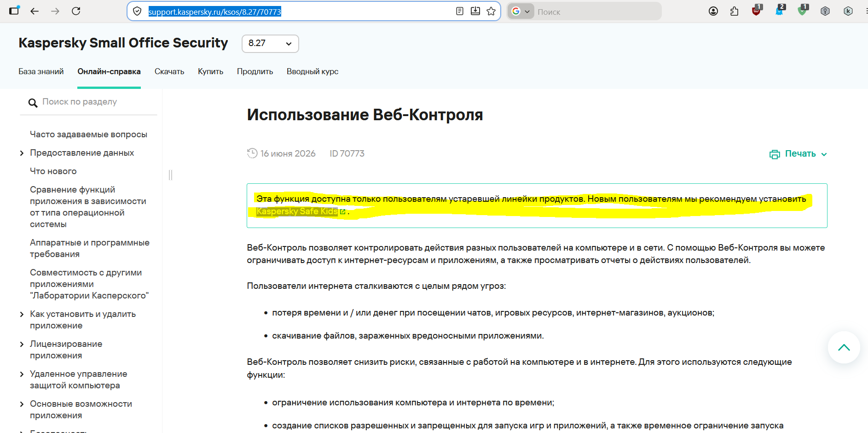Expand the Печать dropdown arrow
Viewport: 868px width, 433px height.
tap(824, 154)
